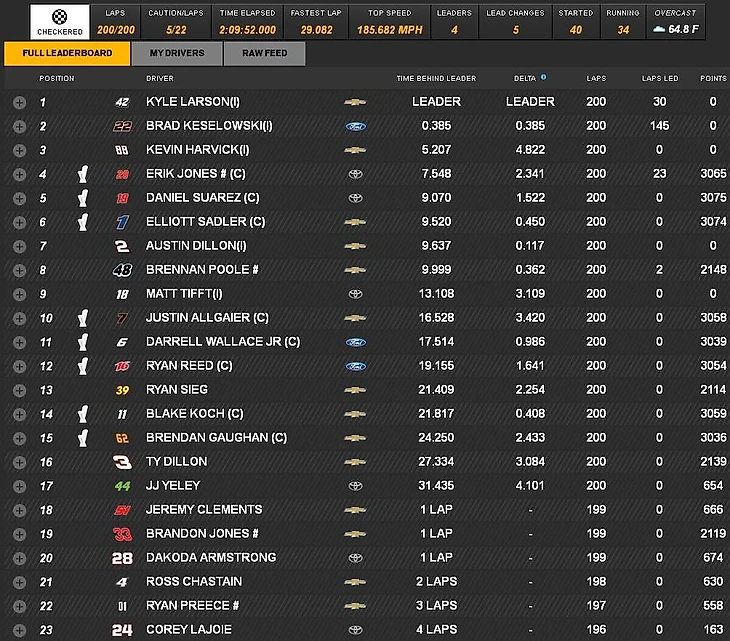Click Brad Keselowski's Ford manufacturer logo

(354, 126)
